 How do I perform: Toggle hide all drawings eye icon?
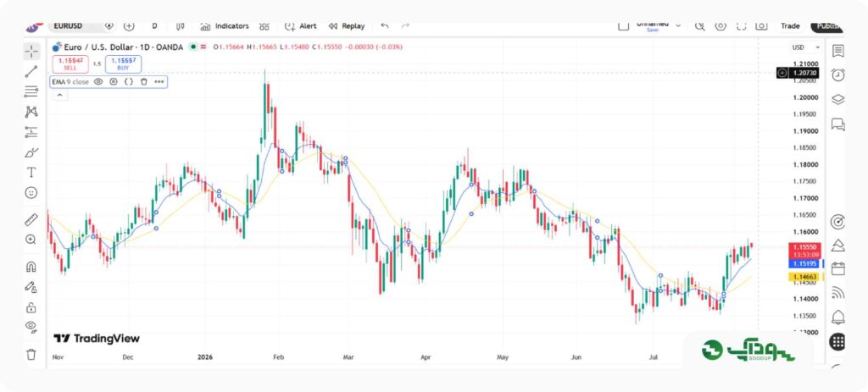pyautogui.click(x=31, y=328)
